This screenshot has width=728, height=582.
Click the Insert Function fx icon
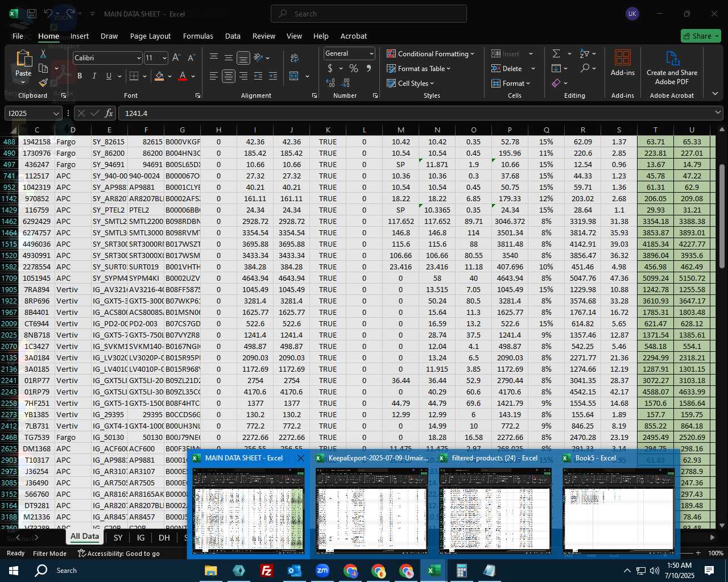[x=109, y=113]
